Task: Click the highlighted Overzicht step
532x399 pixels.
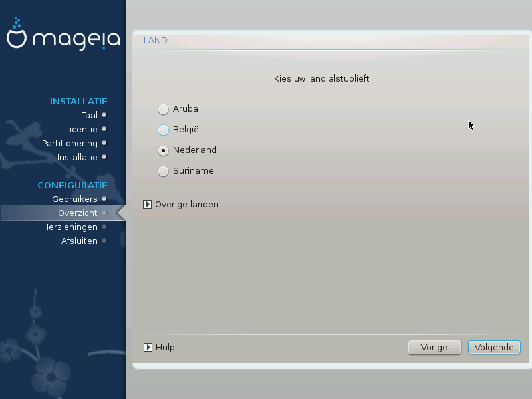Action: click(63, 213)
